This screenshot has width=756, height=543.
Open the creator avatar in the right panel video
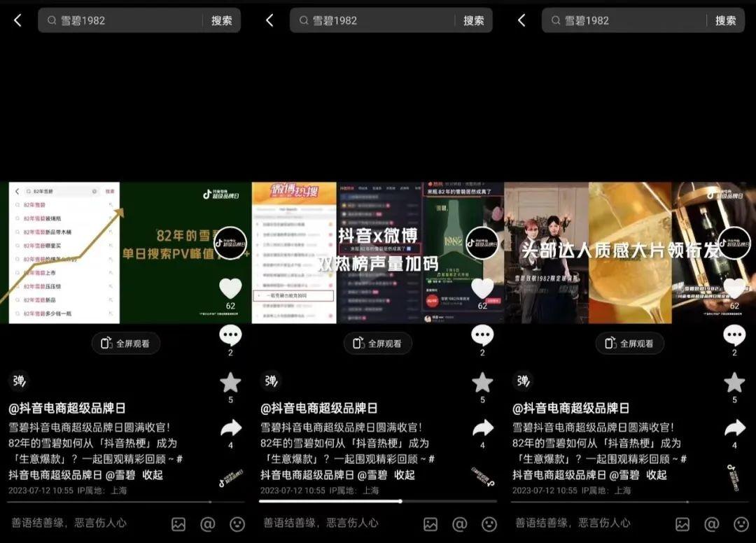(734, 244)
